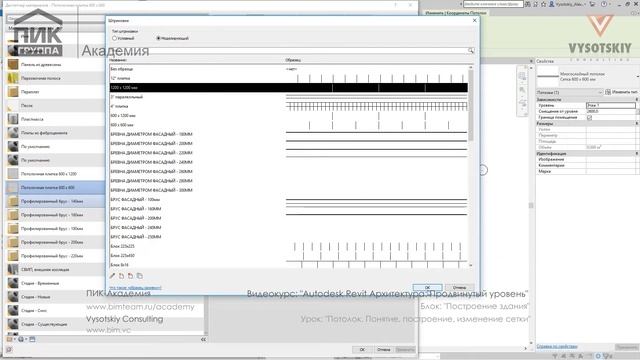Open the help link below pattern icons

(x=135, y=288)
